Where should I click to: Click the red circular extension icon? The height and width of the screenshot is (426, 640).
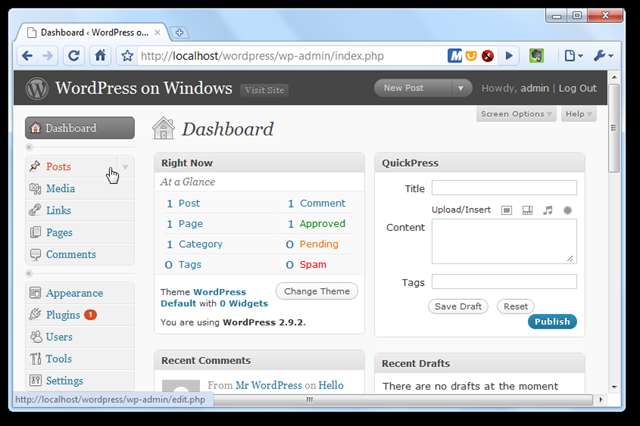487,55
